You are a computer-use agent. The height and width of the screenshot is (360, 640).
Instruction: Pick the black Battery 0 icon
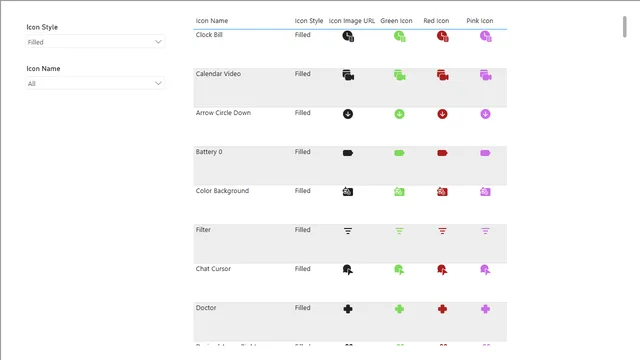click(x=348, y=153)
